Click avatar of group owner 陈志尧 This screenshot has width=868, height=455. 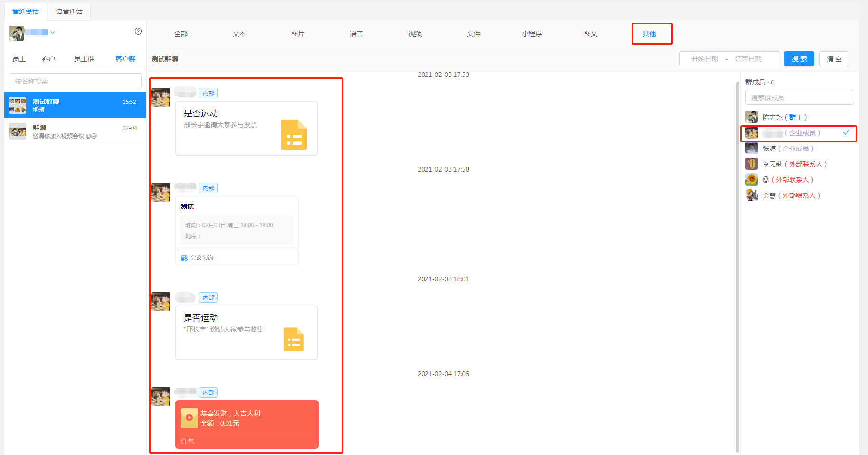(751, 117)
